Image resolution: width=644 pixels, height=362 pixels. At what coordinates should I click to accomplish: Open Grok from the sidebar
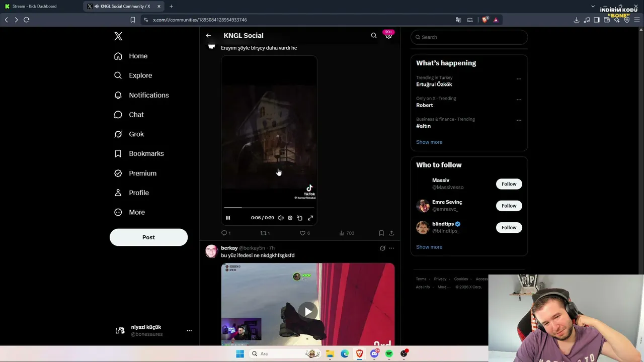click(x=129, y=134)
